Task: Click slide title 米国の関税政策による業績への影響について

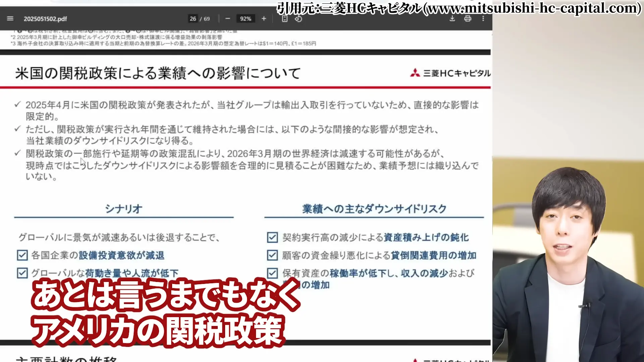Action: pyautogui.click(x=158, y=73)
